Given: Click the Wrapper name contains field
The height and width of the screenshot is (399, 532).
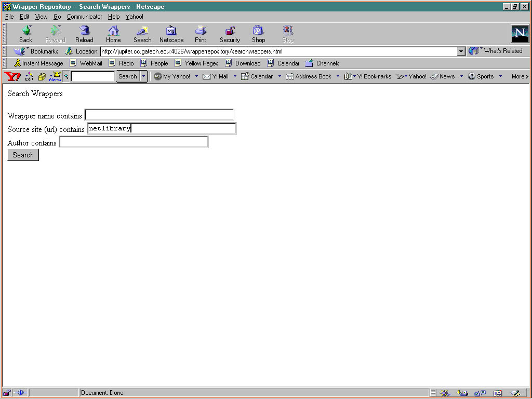Looking at the screenshot, I should pos(159,115).
